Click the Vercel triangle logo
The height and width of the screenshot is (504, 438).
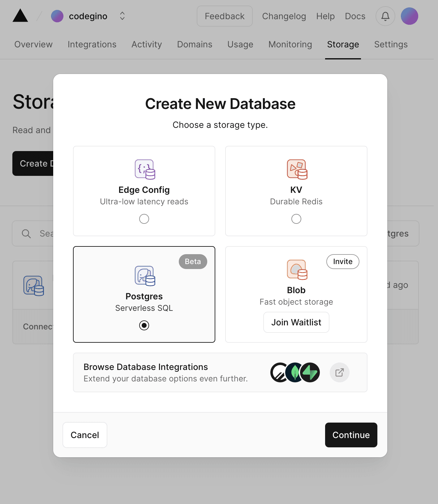pos(20,16)
